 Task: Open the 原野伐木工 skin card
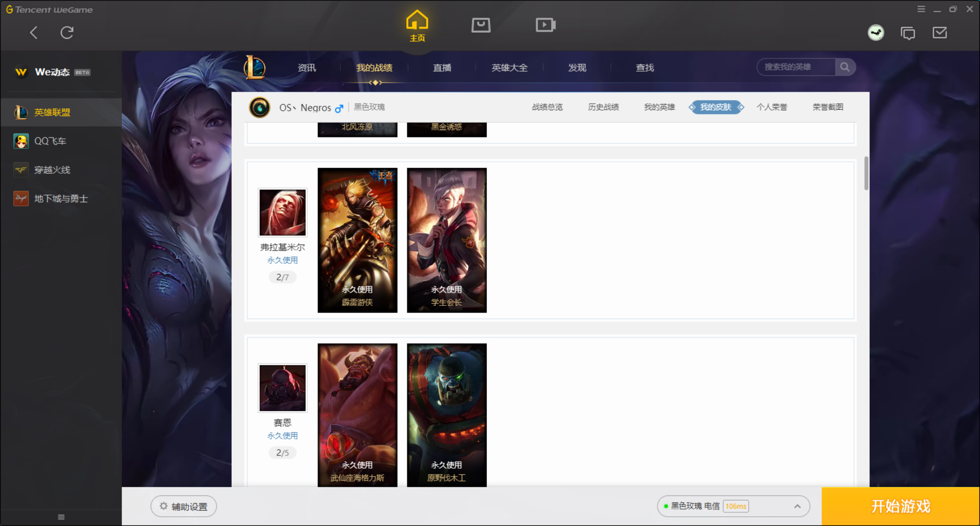[447, 415]
